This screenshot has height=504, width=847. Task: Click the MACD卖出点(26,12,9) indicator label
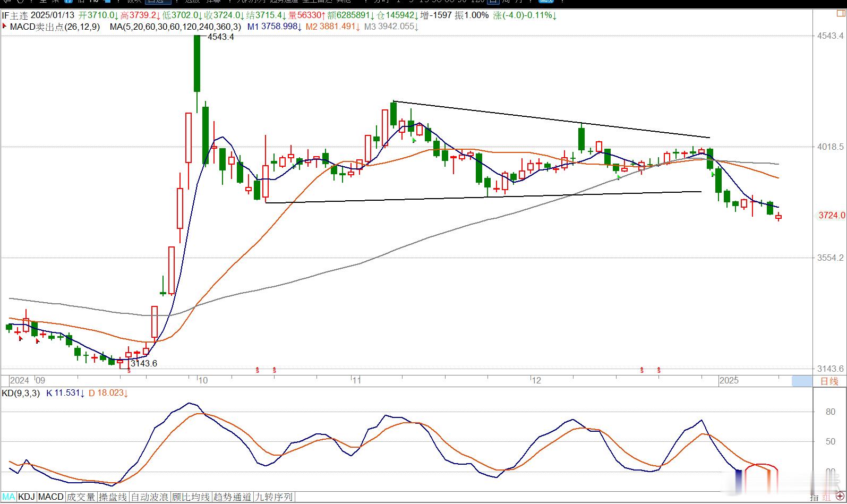55,27
